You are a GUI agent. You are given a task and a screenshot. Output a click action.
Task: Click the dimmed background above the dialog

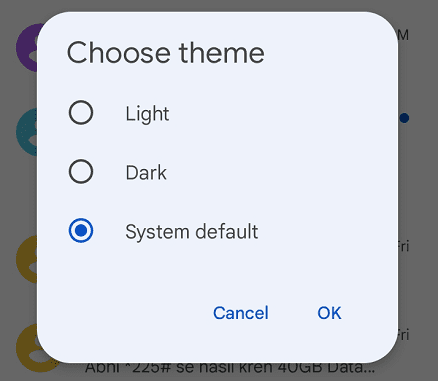(x=219, y=5)
